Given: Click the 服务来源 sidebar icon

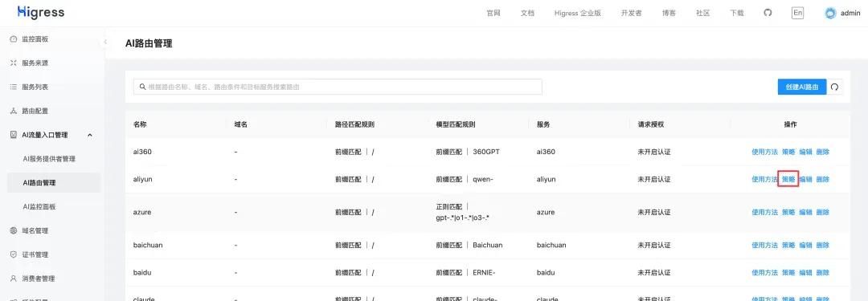Looking at the screenshot, I should tap(14, 63).
